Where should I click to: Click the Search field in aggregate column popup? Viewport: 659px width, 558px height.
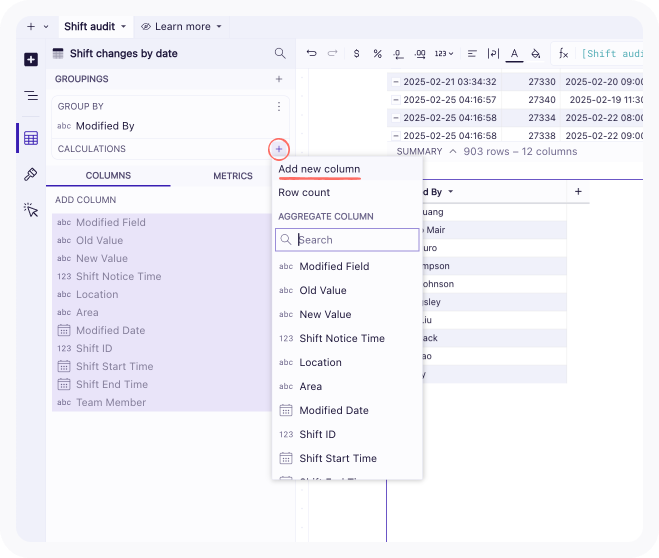click(x=347, y=240)
